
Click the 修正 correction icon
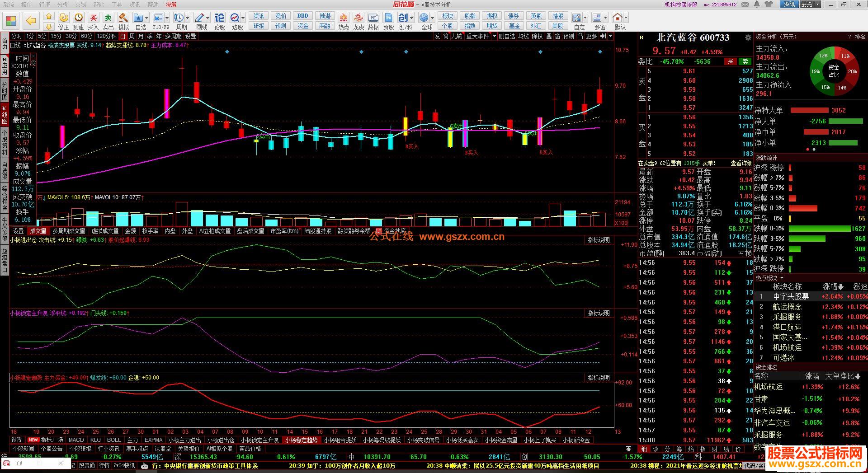click(x=64, y=18)
